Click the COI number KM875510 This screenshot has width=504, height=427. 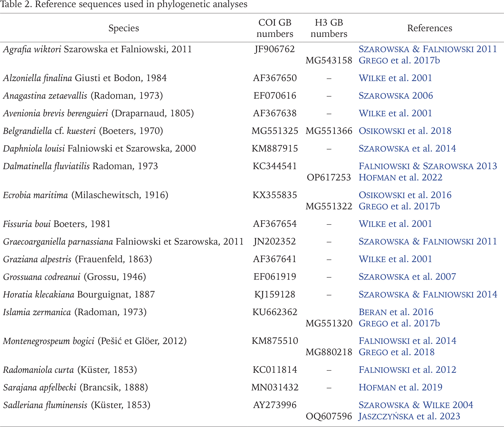pyautogui.click(x=275, y=341)
